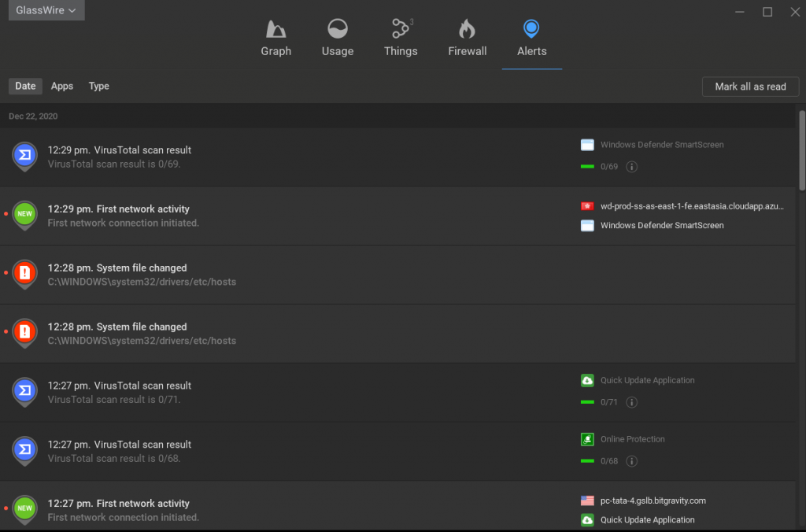Group alerts by Apps
Viewport: 806px width, 532px height.
point(61,86)
